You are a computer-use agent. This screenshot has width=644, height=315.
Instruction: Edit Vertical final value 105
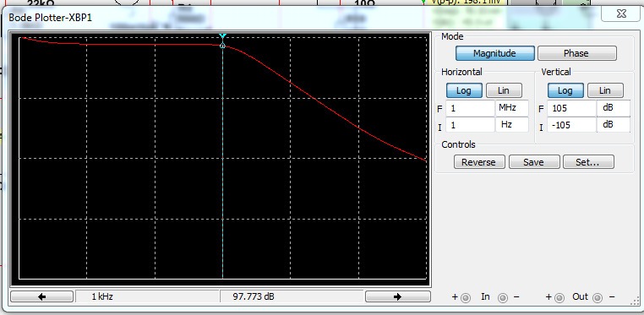coord(571,109)
